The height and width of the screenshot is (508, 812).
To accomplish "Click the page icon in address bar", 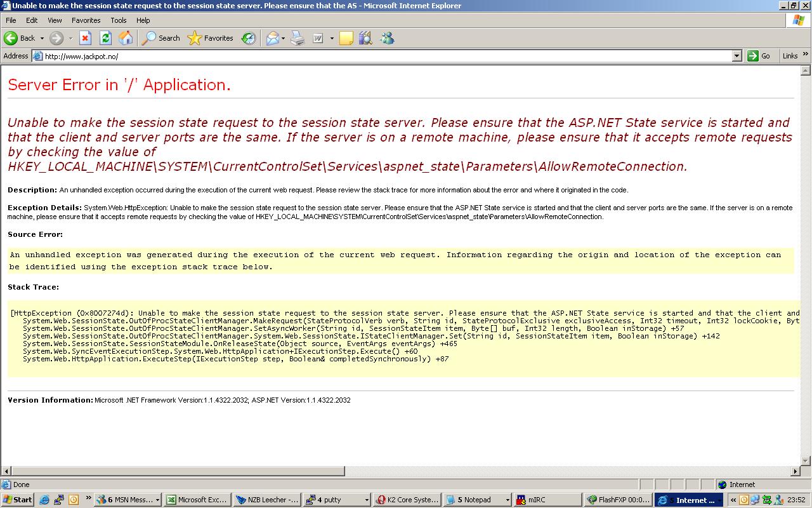I will pos(37,56).
